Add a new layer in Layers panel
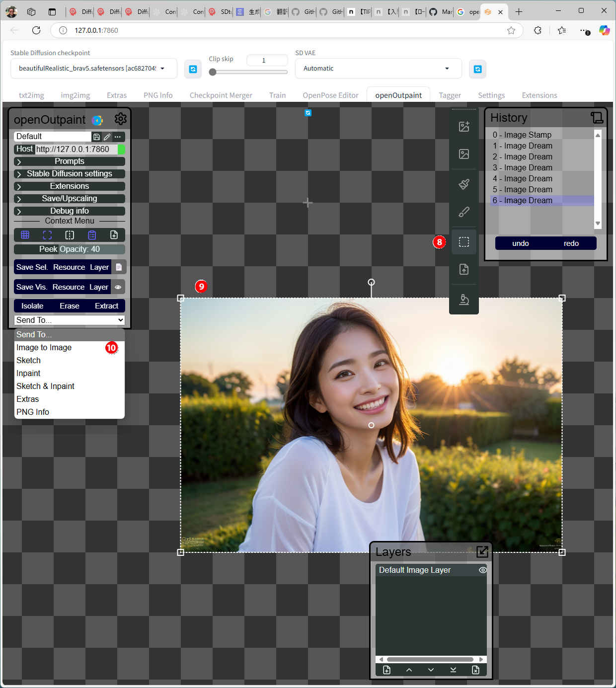This screenshot has height=688, width=616. pos(386,670)
